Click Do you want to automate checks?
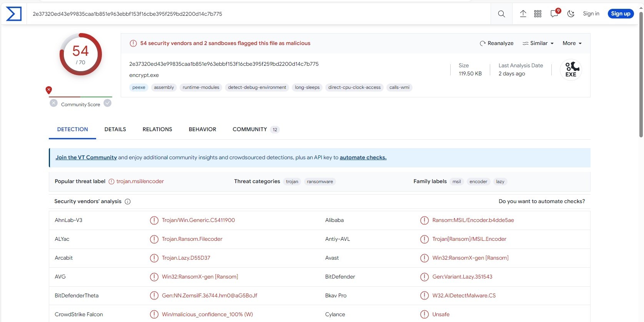The image size is (644, 322). [542, 201]
